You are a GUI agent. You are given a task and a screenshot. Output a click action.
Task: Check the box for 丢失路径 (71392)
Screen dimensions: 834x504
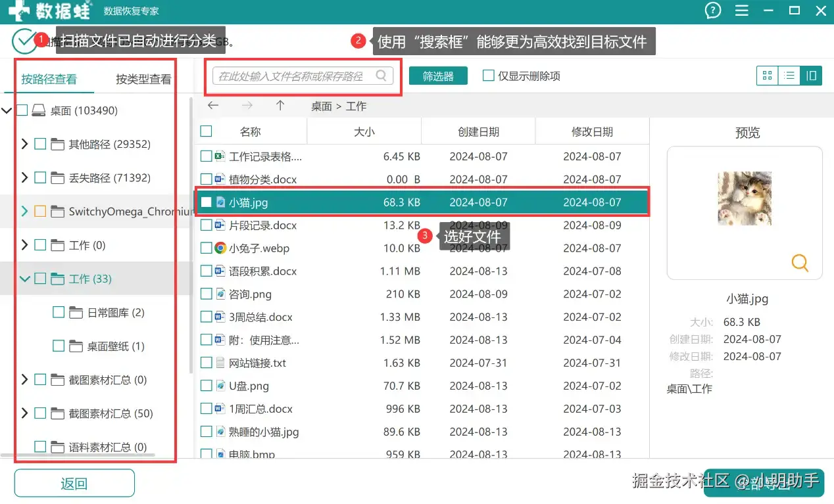pos(40,177)
